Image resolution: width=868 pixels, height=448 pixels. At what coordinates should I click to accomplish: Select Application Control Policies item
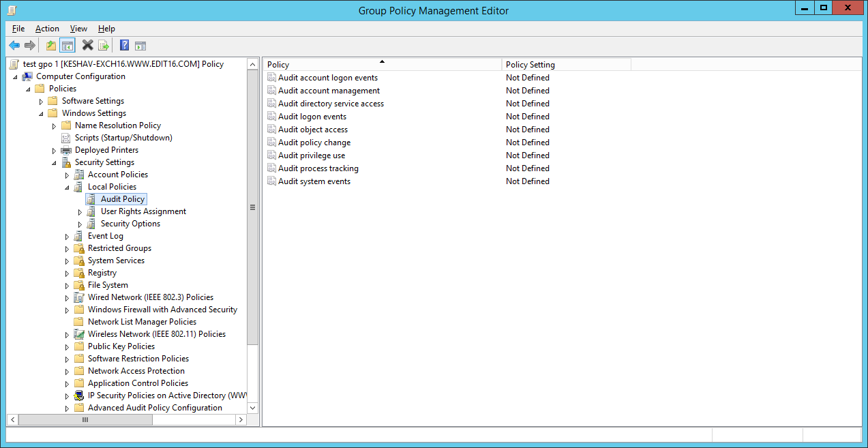pyautogui.click(x=138, y=383)
